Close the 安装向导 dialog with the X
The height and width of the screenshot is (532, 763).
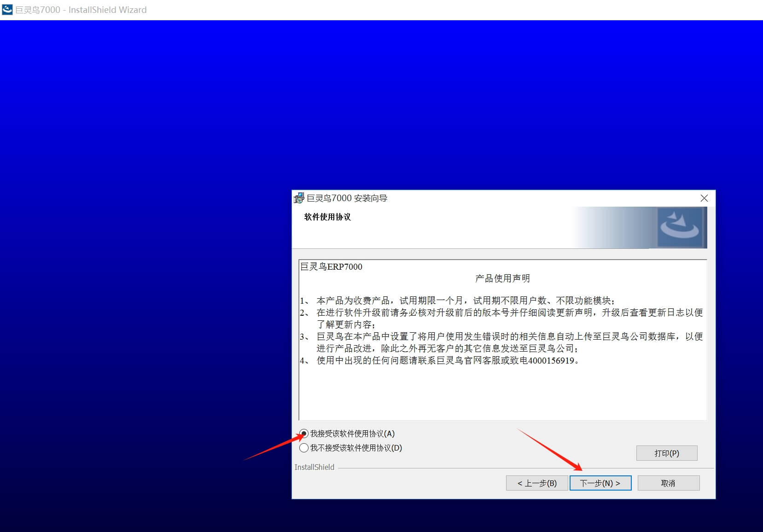point(704,198)
